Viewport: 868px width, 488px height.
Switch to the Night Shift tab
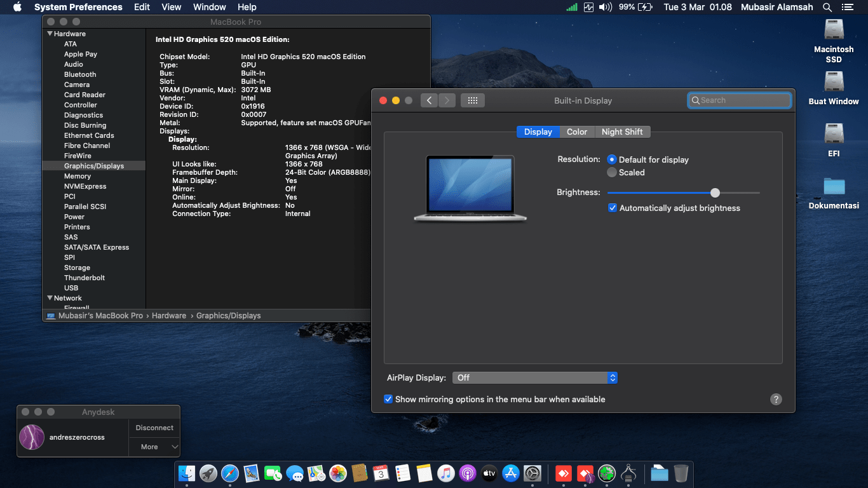(622, 132)
